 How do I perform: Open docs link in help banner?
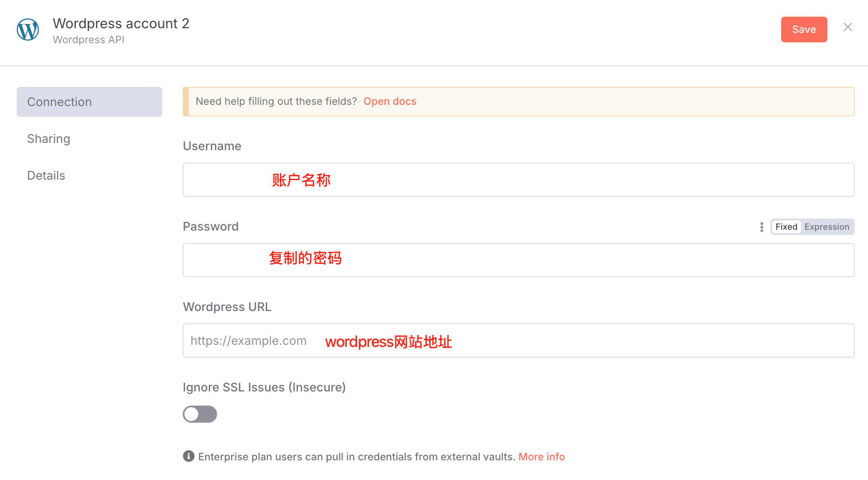click(390, 101)
